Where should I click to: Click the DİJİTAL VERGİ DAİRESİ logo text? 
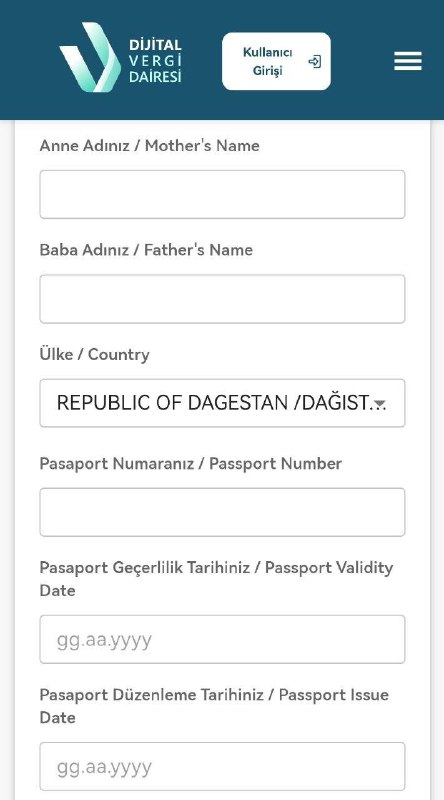tap(155, 61)
